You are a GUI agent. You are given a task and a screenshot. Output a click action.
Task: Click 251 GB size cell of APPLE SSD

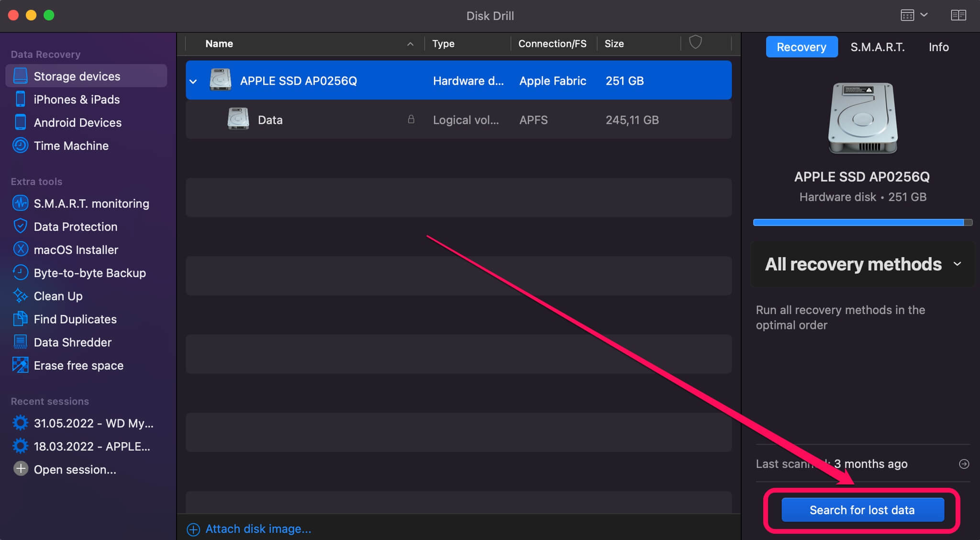pyautogui.click(x=624, y=81)
